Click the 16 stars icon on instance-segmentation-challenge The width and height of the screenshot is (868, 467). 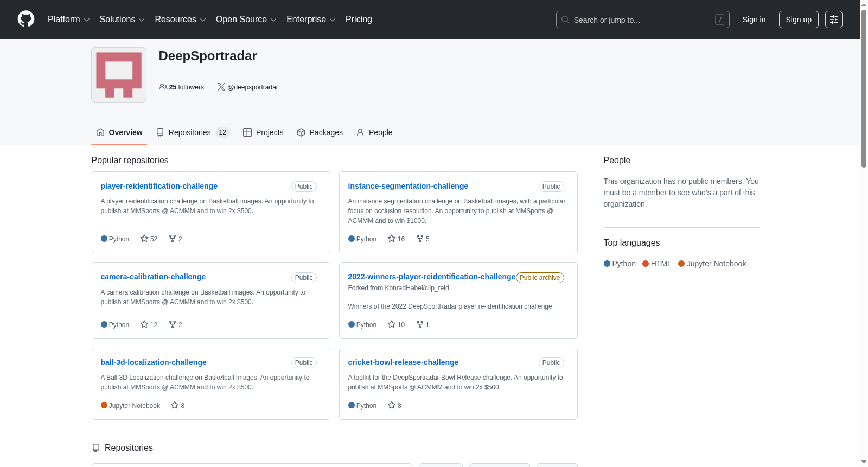click(392, 239)
